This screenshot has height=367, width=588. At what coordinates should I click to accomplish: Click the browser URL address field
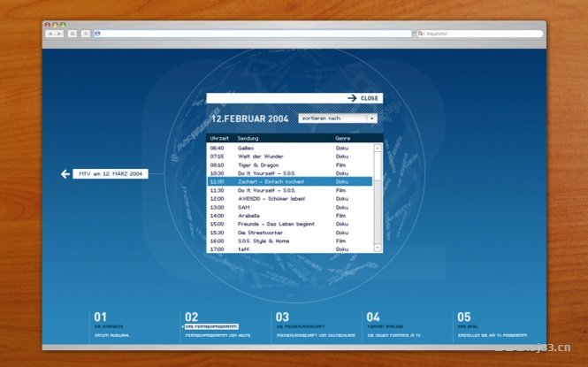[x=255, y=34]
